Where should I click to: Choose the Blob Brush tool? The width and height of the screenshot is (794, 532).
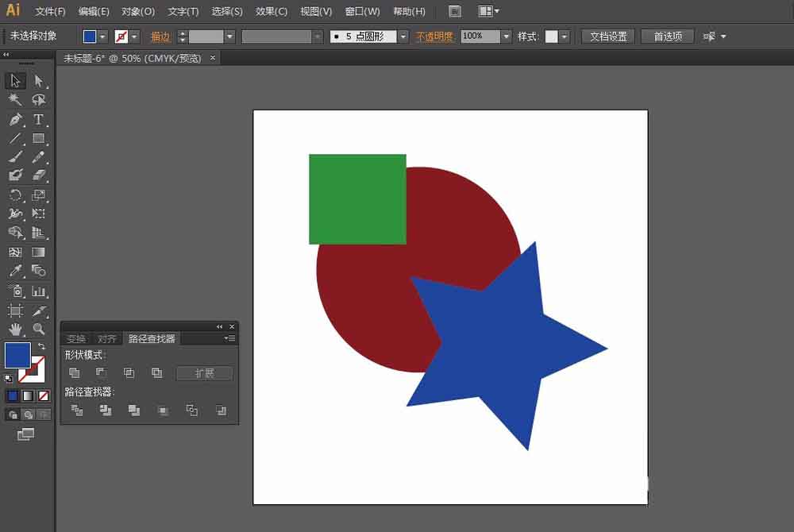(15, 175)
